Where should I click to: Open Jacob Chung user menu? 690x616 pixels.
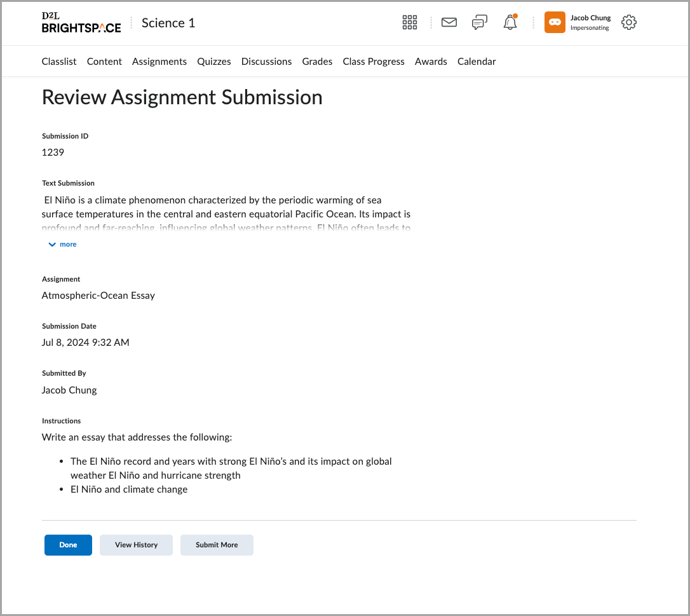point(590,22)
